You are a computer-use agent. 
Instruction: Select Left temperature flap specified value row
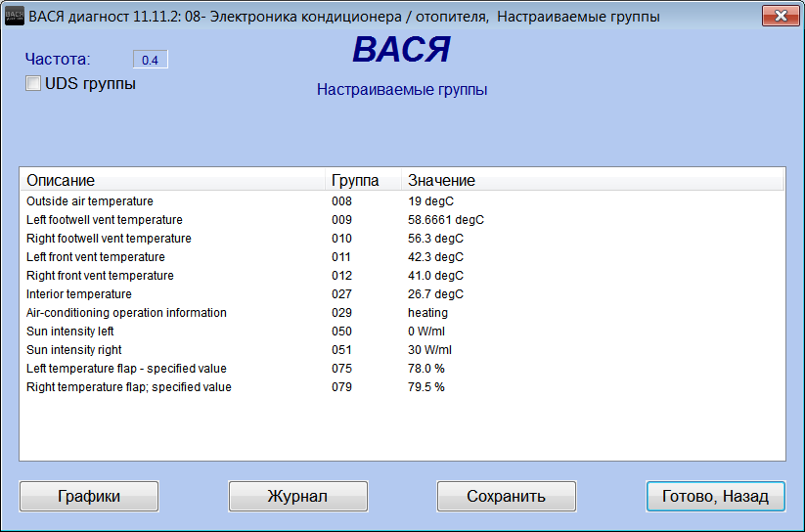[126, 369]
